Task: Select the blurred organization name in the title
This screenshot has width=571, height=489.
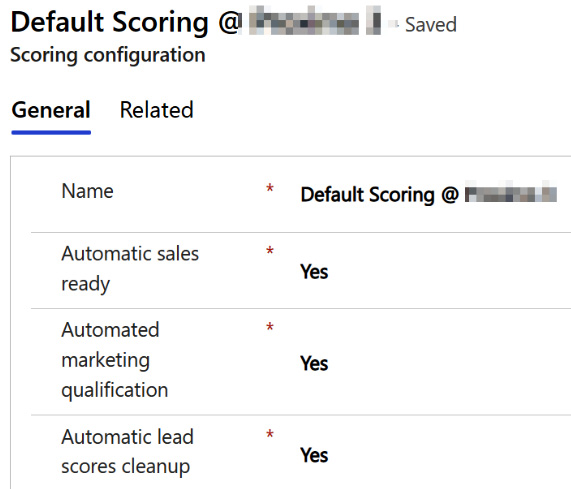Action: [315, 20]
